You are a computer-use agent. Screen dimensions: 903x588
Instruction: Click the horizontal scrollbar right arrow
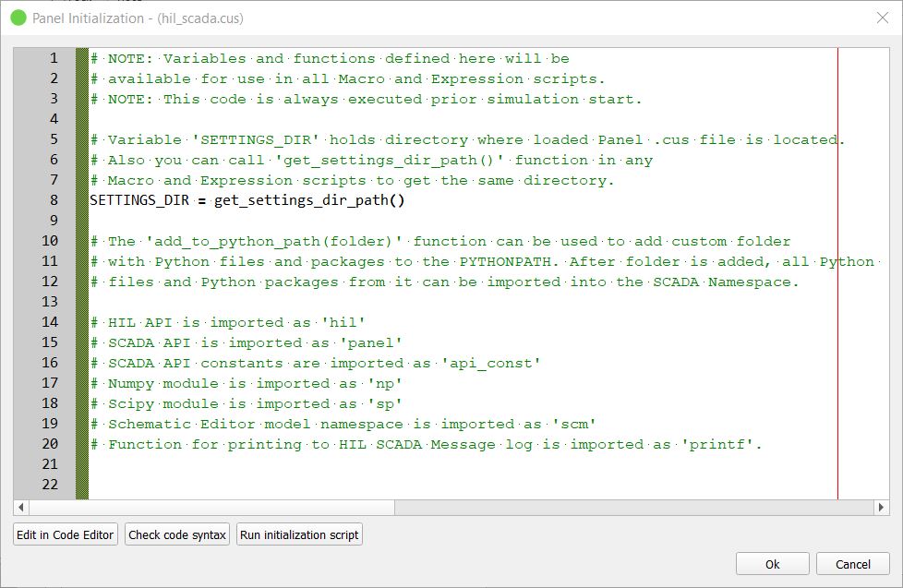pyautogui.click(x=882, y=508)
